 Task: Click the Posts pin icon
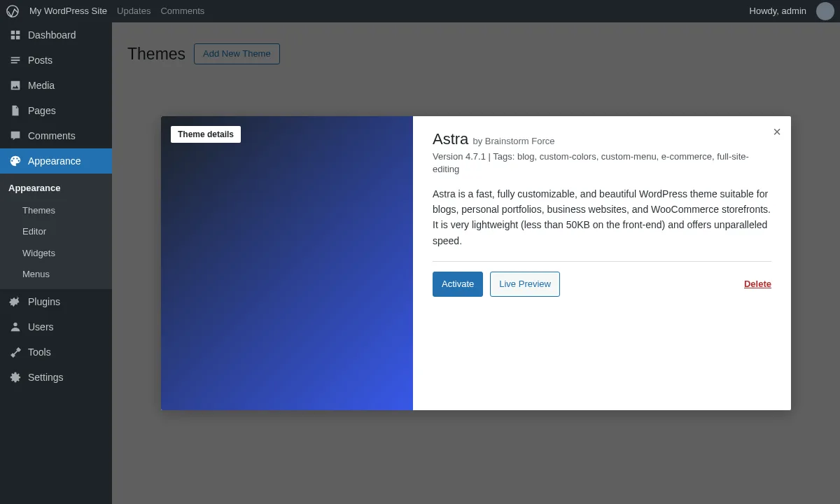click(x=15, y=60)
